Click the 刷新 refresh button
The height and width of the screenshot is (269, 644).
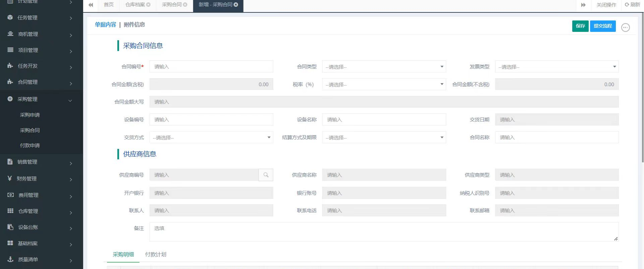click(632, 5)
